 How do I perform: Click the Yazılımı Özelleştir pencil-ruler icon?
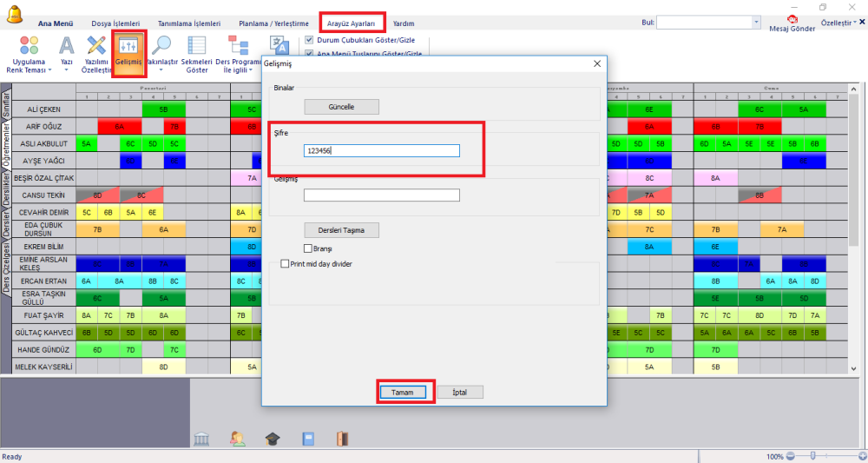pyautogui.click(x=96, y=45)
